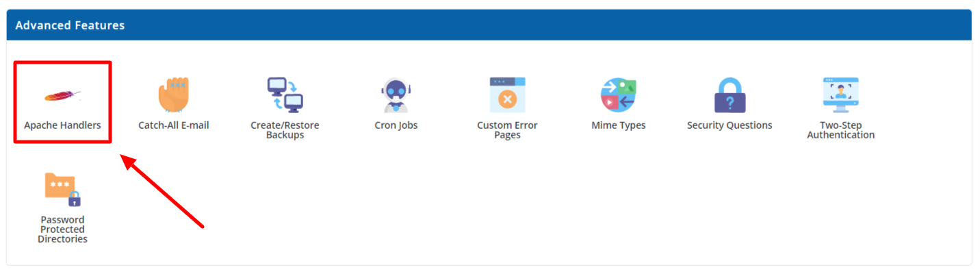Click the Apache Handlers text link

pyautogui.click(x=62, y=125)
